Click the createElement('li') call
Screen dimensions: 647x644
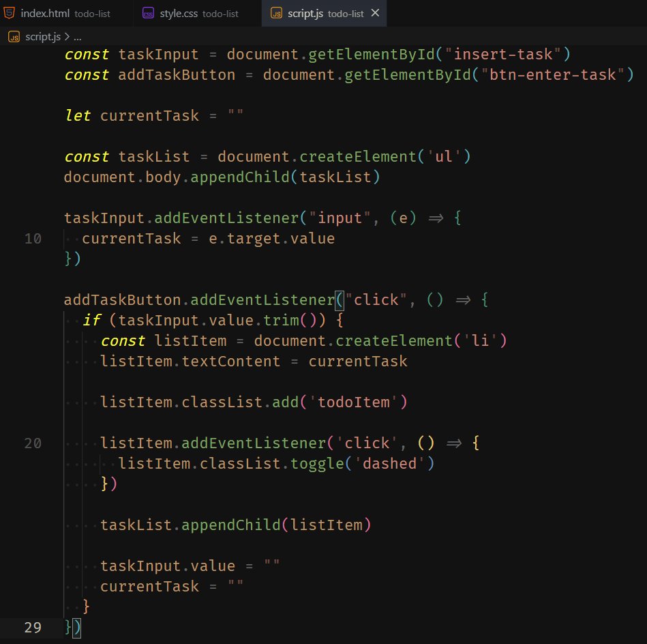click(421, 340)
